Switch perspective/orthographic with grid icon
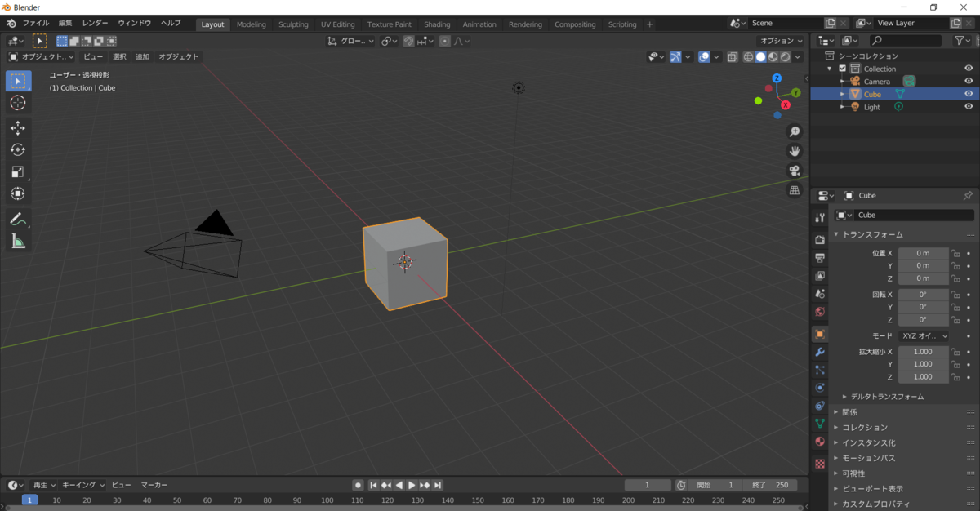 (x=794, y=190)
